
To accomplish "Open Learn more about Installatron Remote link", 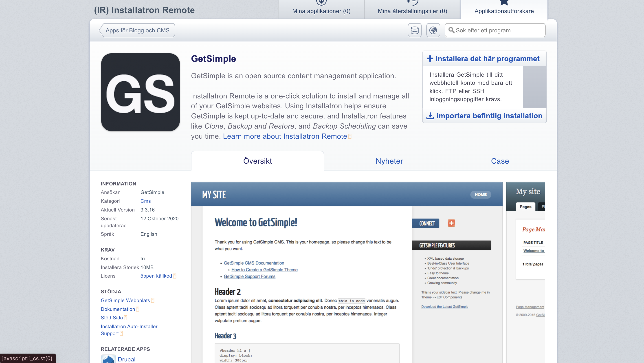I will click(285, 136).
